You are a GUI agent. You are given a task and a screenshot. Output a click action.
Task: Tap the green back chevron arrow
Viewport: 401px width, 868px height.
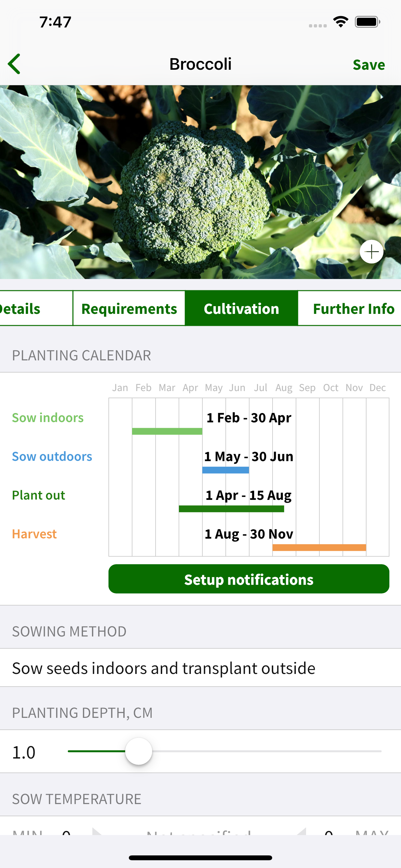14,64
